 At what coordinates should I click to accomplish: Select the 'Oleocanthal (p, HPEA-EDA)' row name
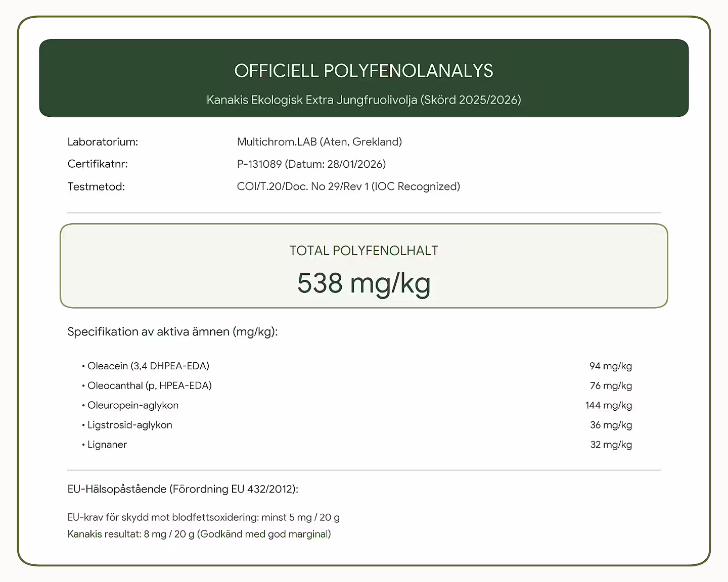coord(150,385)
